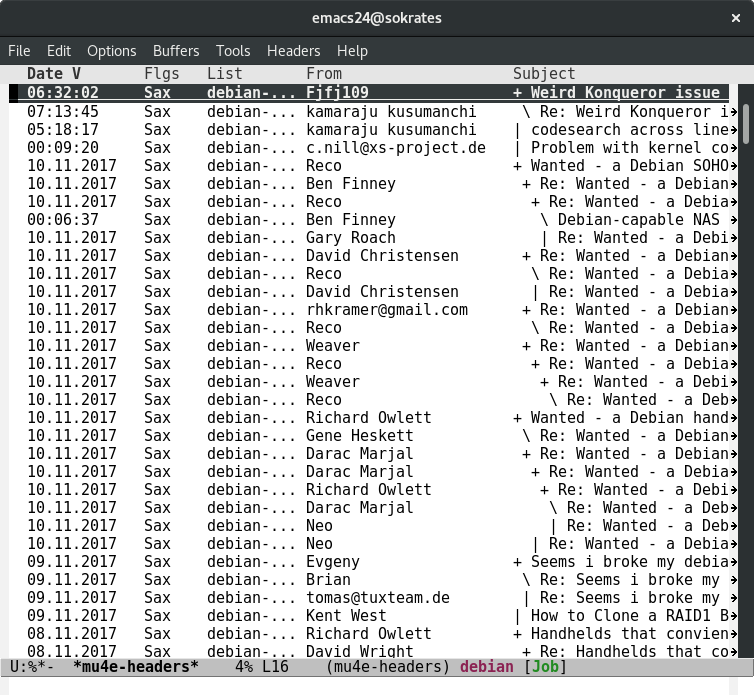The height and width of the screenshot is (695, 754).
Task: Open the Tools menu
Action: tap(233, 51)
